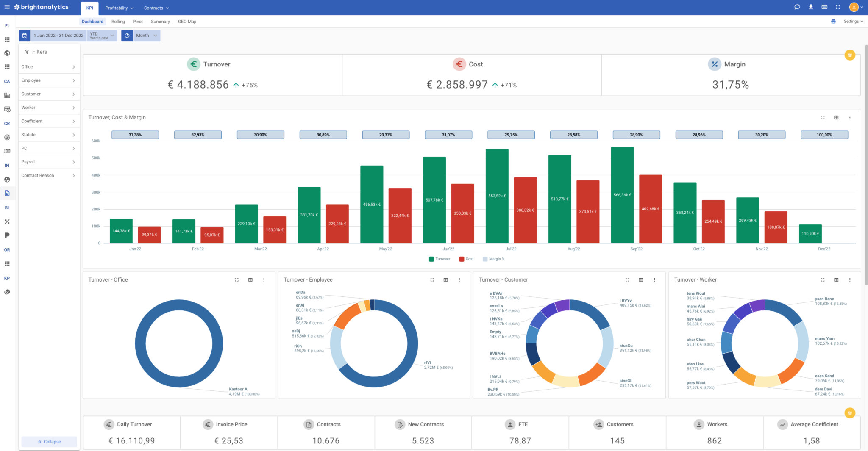Click the download icon in the header

click(x=811, y=7)
